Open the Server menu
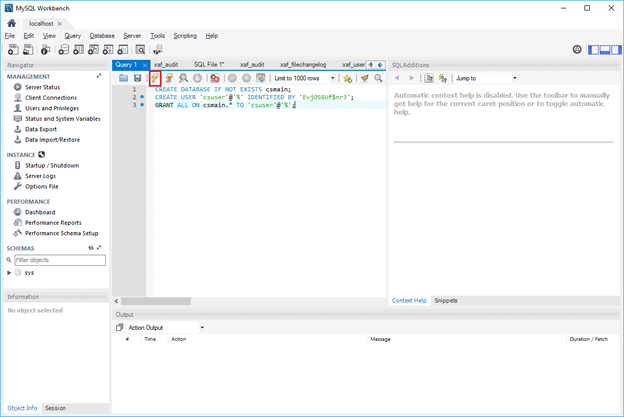This screenshot has width=624, height=417. coord(132,35)
